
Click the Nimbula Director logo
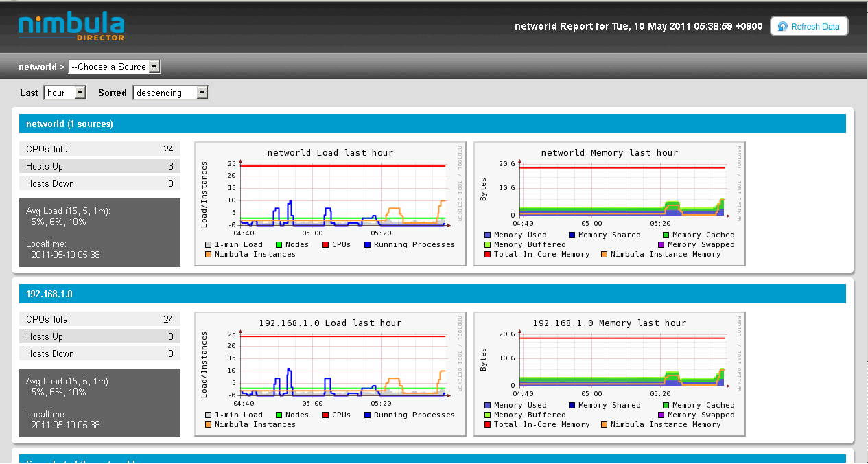(x=71, y=26)
